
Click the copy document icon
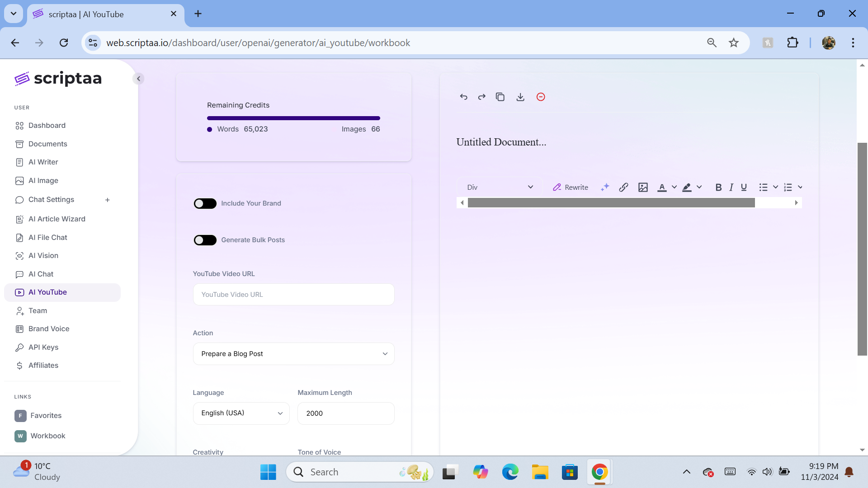click(x=500, y=97)
